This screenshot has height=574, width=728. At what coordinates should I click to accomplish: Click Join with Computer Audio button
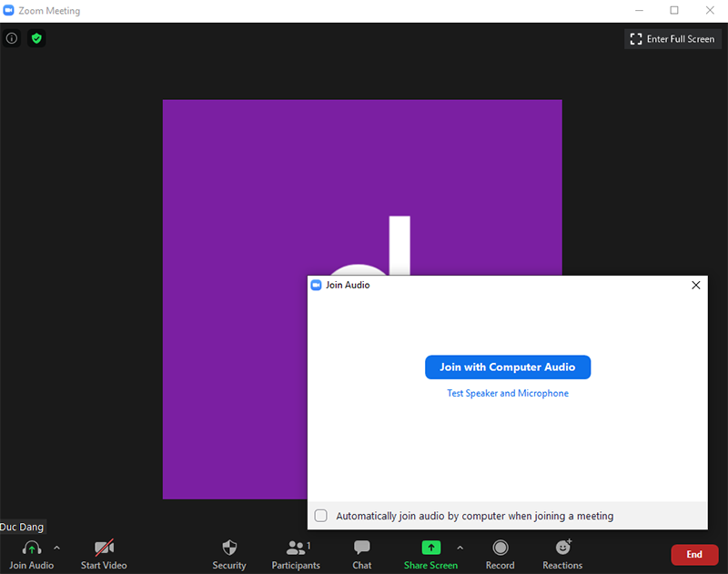[x=508, y=368]
